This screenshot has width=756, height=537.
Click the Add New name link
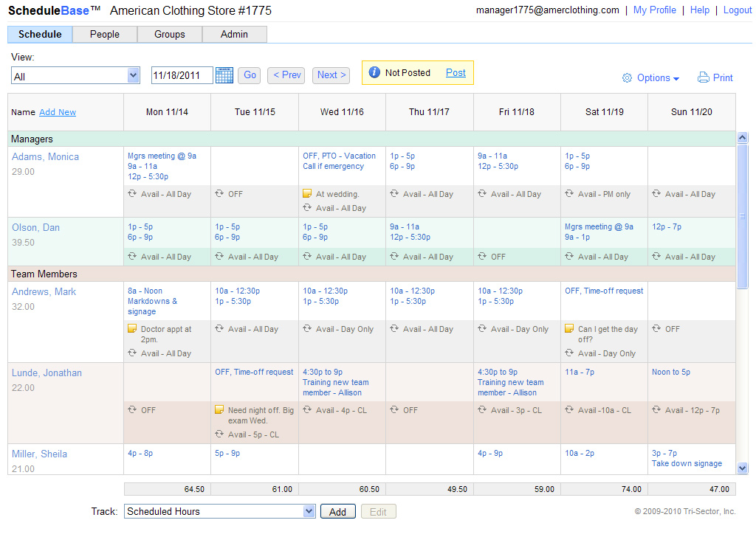click(x=58, y=112)
